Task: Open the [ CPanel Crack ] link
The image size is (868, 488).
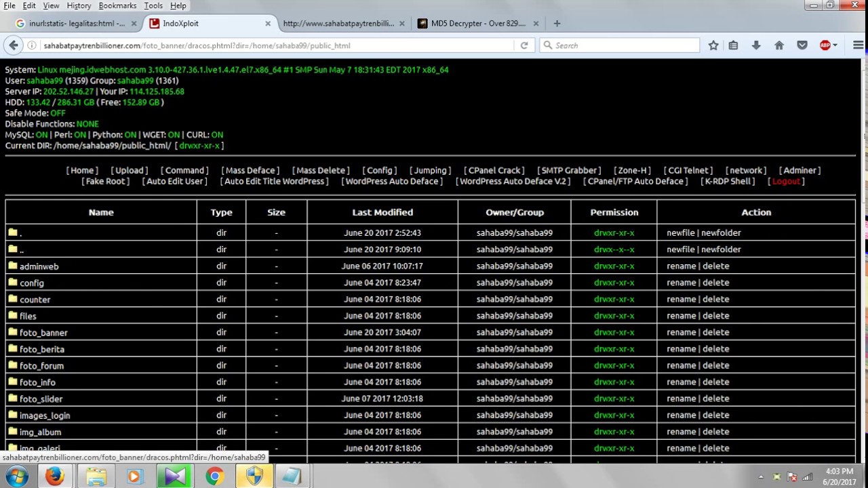Action: coord(494,170)
